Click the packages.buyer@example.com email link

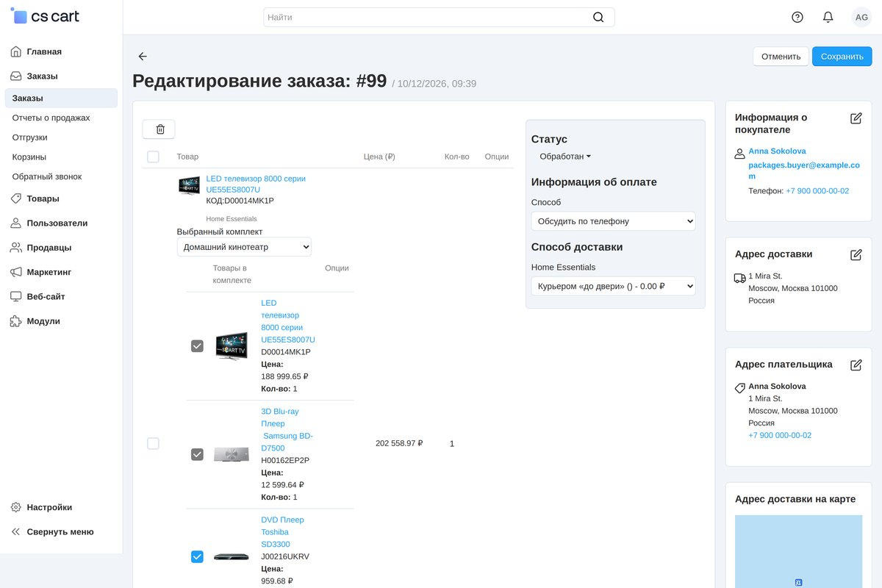804,171
